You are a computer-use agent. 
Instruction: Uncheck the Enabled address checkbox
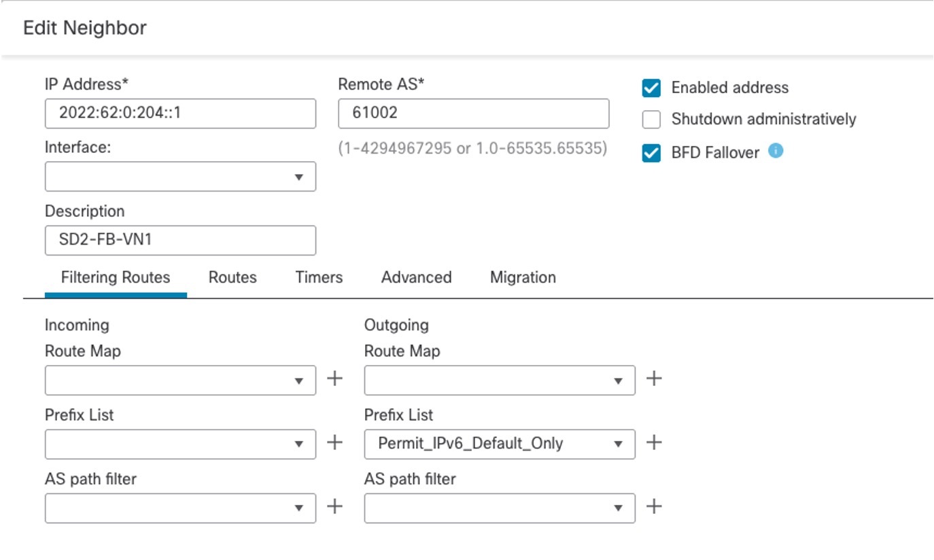(x=652, y=87)
